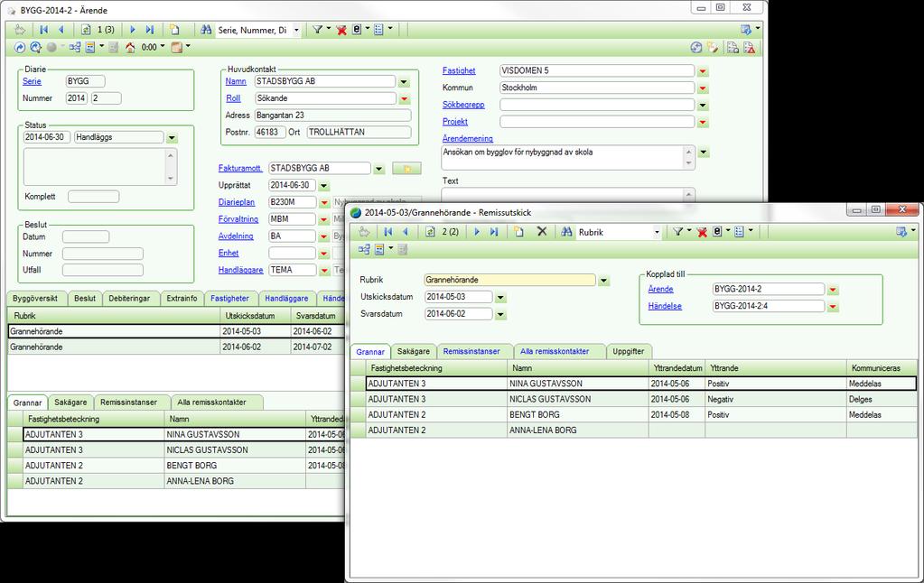This screenshot has width=924, height=583.
Task: Open Upprättat date dropdown arrow
Action: [323, 186]
